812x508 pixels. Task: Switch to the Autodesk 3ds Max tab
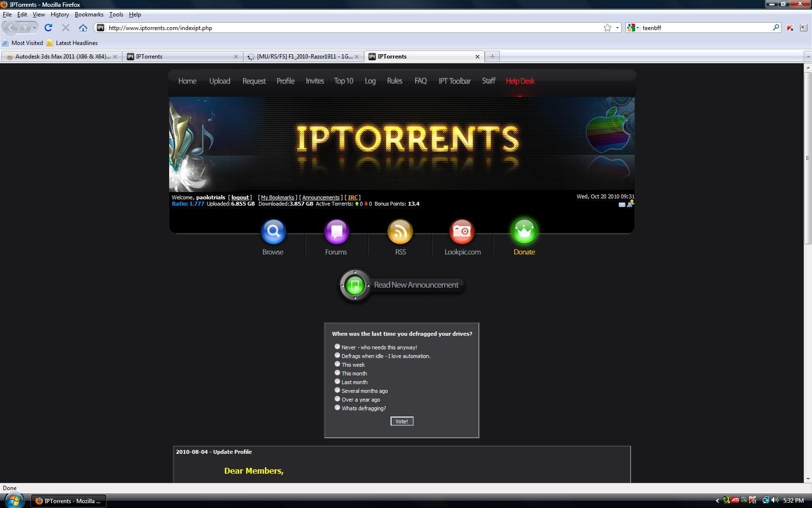point(61,57)
